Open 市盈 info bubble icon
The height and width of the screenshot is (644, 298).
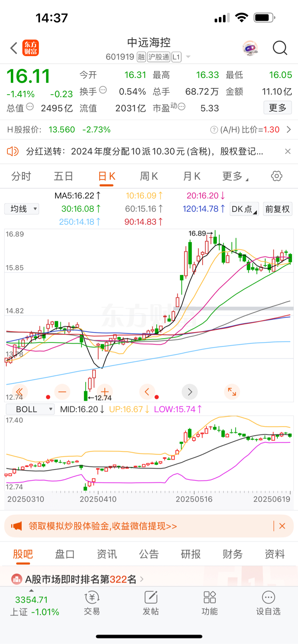click(x=181, y=106)
